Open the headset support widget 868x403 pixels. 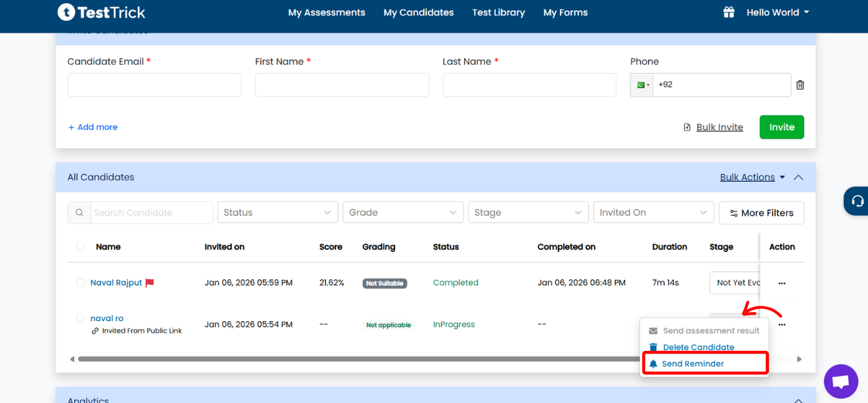(857, 201)
